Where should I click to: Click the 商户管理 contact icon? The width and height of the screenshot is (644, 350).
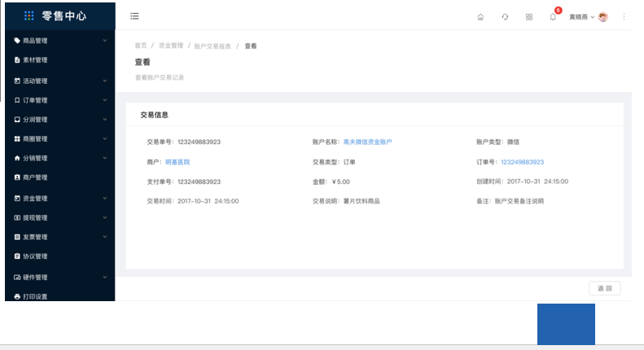17,177
